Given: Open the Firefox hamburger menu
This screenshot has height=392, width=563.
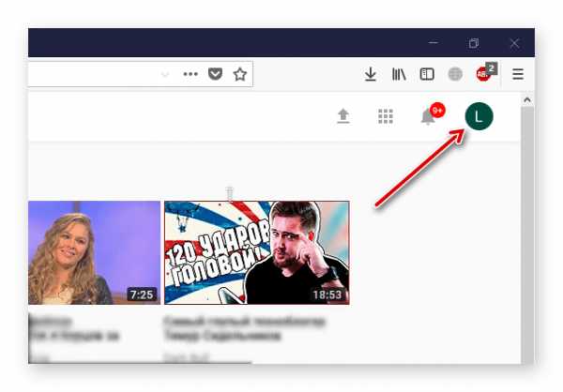Looking at the screenshot, I should [x=518, y=74].
